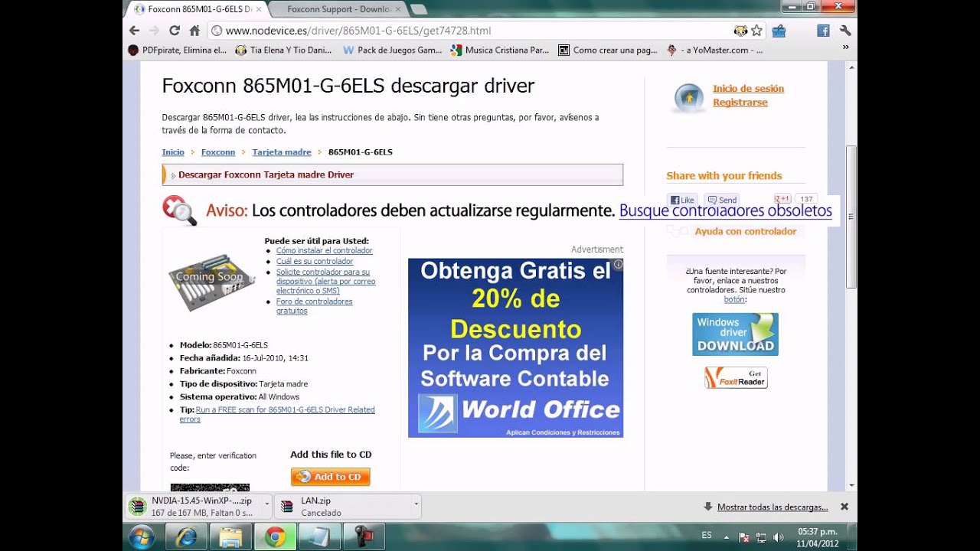Switch to the Foxconn 865M01-G-6ELS tab
The image size is (980, 551).
[x=198, y=9]
